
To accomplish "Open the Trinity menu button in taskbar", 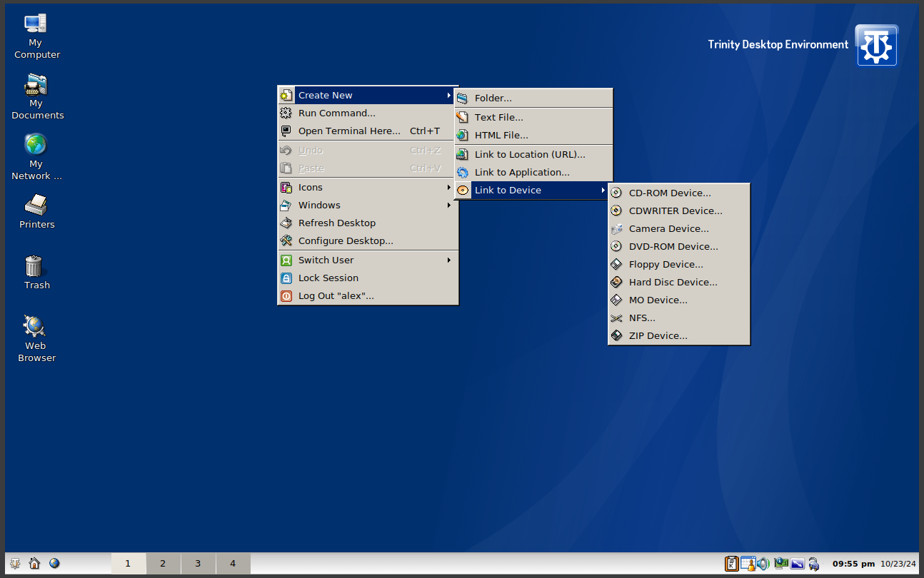I will 15,564.
